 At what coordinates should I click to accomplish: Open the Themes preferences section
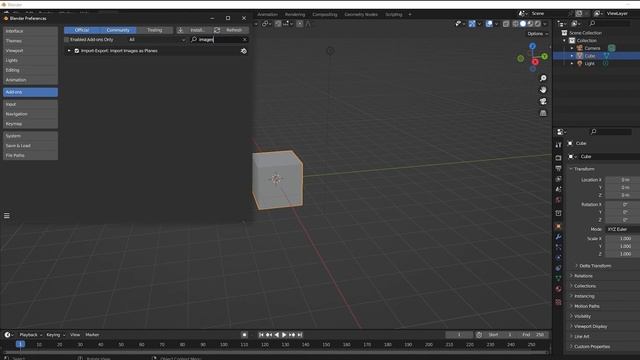point(30,41)
